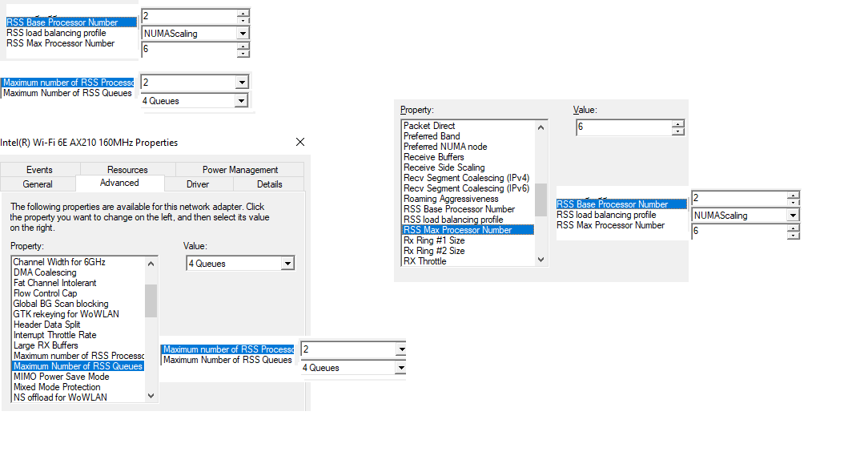
Task: Choose MIMO Power Save Mode in list
Action: pos(61,377)
